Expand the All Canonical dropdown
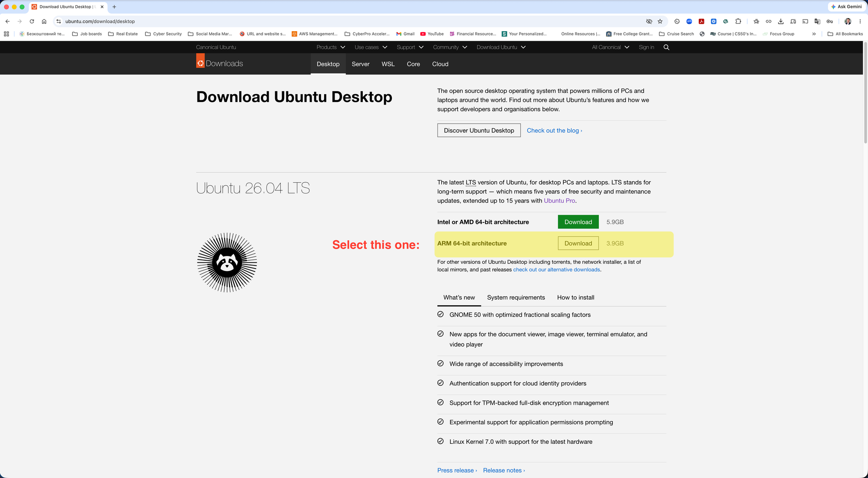The image size is (868, 478). [611, 47]
